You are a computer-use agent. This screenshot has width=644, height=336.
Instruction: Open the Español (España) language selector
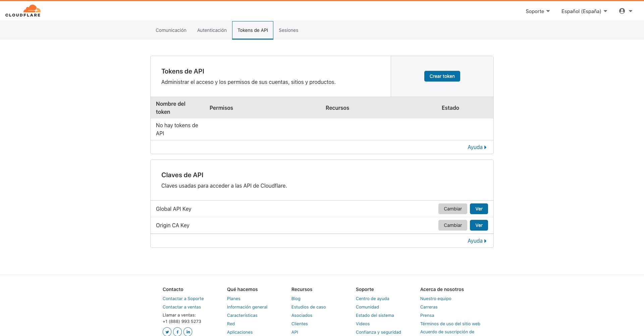[584, 11]
